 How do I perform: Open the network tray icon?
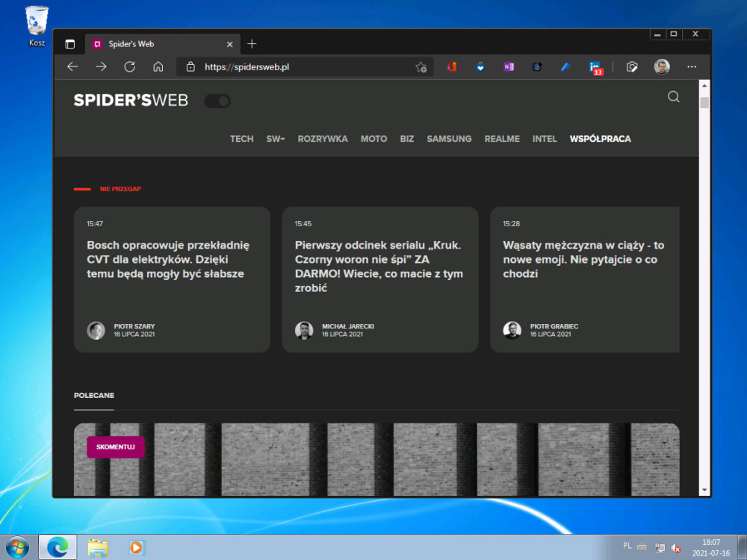pyautogui.click(x=660, y=548)
